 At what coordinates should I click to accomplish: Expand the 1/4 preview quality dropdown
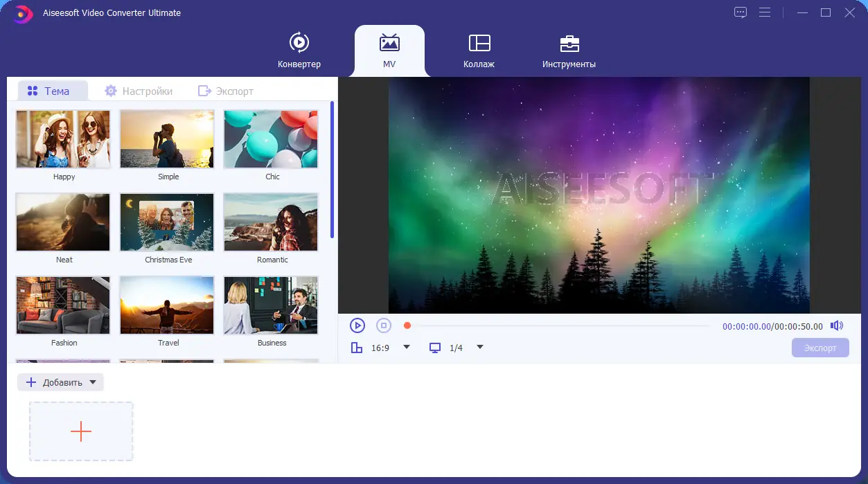(480, 347)
